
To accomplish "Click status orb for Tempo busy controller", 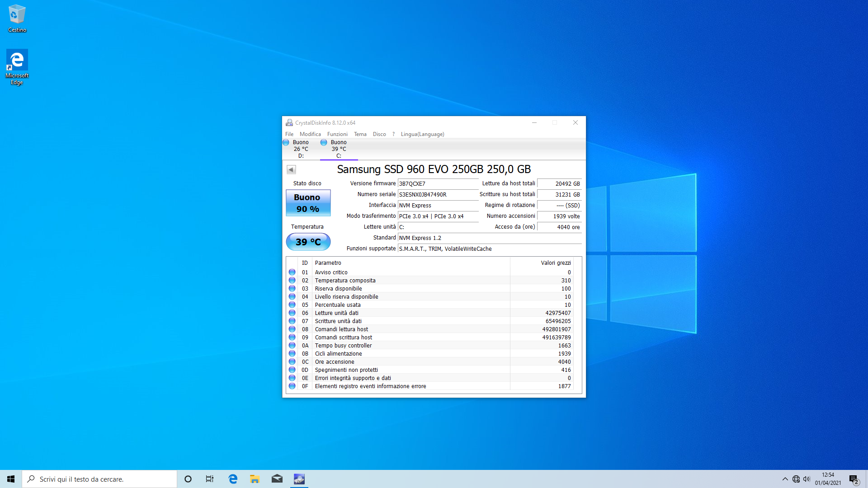I will (x=292, y=346).
